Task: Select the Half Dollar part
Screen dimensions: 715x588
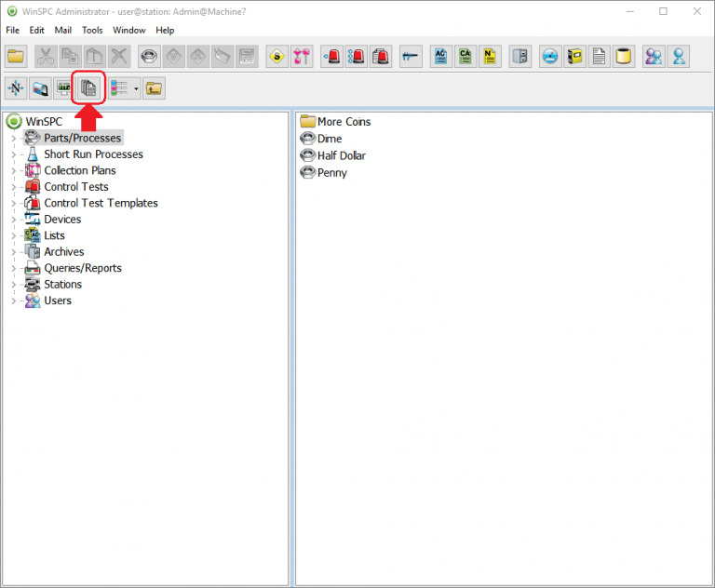Action: [341, 155]
